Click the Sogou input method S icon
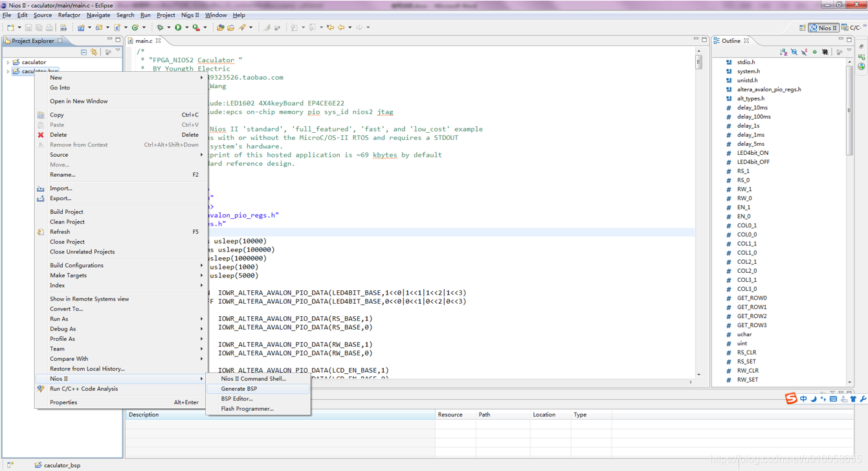The image size is (868, 471). click(791, 398)
